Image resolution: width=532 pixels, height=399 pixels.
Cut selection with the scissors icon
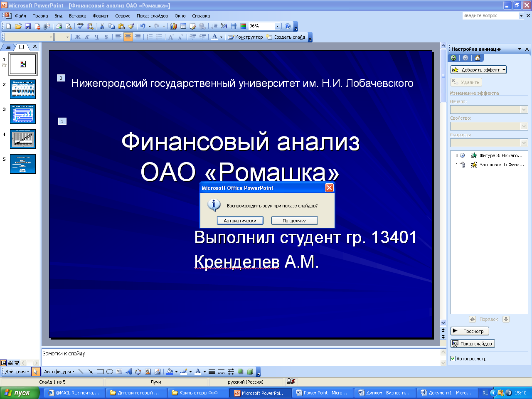pyautogui.click(x=102, y=26)
